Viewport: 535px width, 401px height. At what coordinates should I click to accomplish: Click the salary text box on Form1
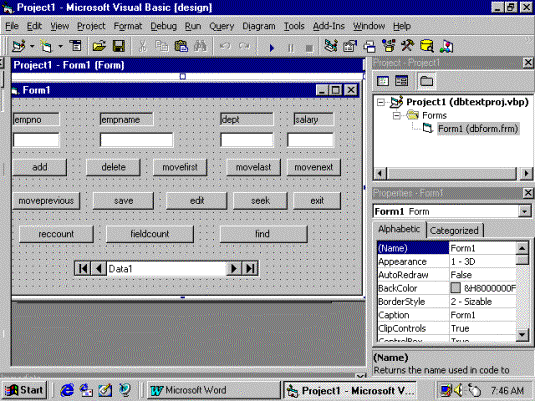[310, 140]
